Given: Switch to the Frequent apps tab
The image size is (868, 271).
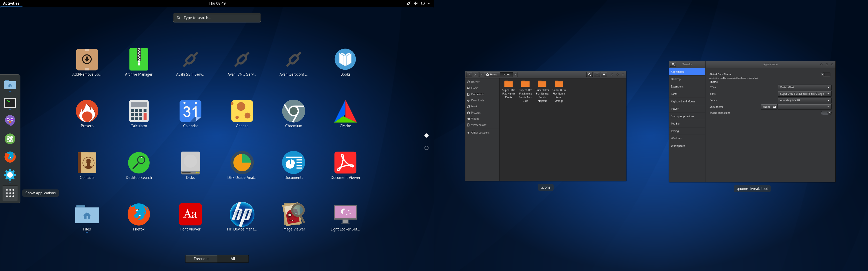Looking at the screenshot, I should [201, 259].
